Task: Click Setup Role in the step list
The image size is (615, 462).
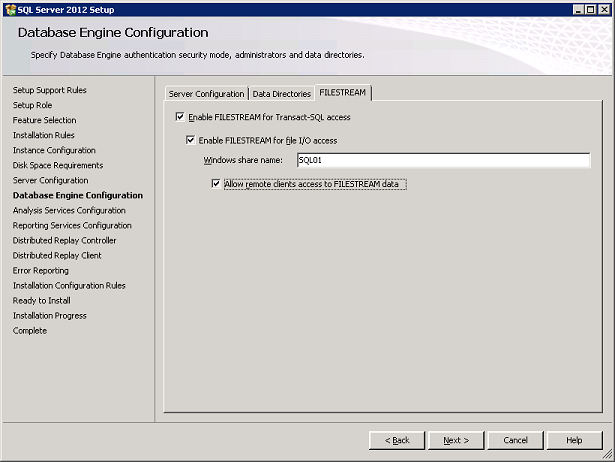Action: [x=32, y=105]
